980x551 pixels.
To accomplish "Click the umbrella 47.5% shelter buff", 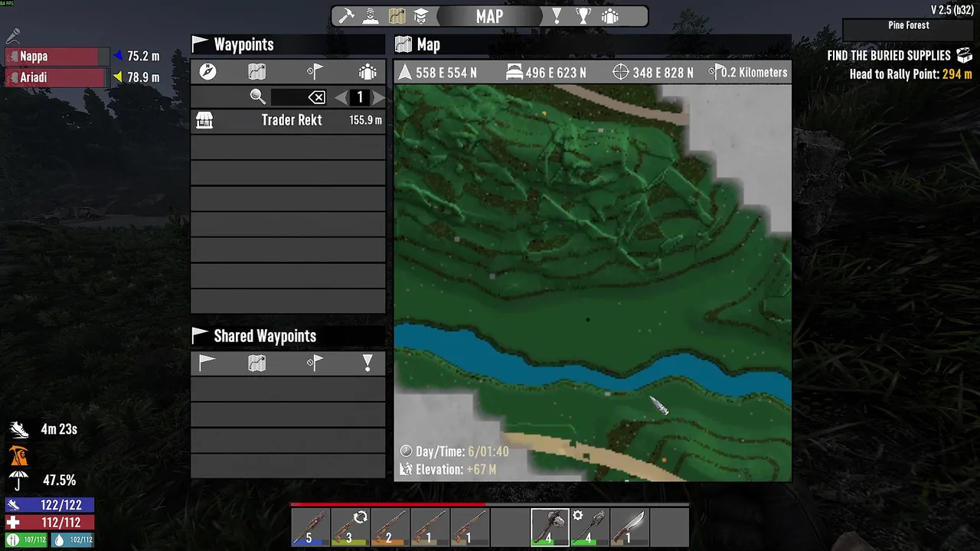I will [18, 481].
